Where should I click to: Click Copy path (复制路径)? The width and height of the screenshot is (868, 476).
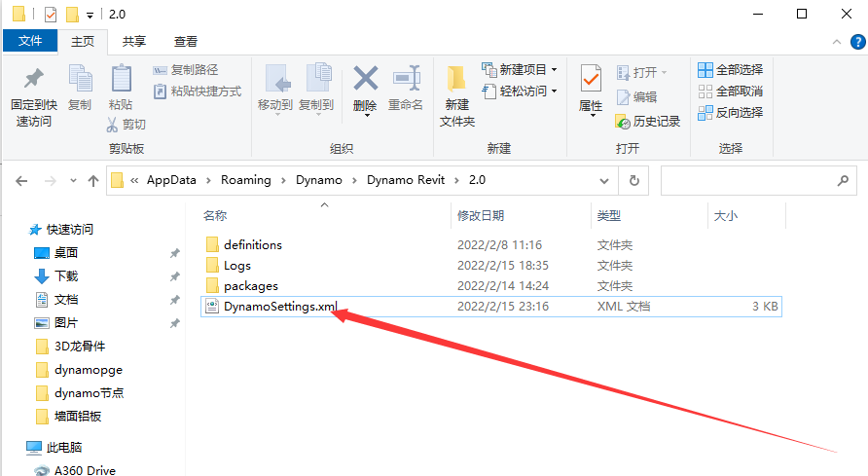(x=186, y=70)
